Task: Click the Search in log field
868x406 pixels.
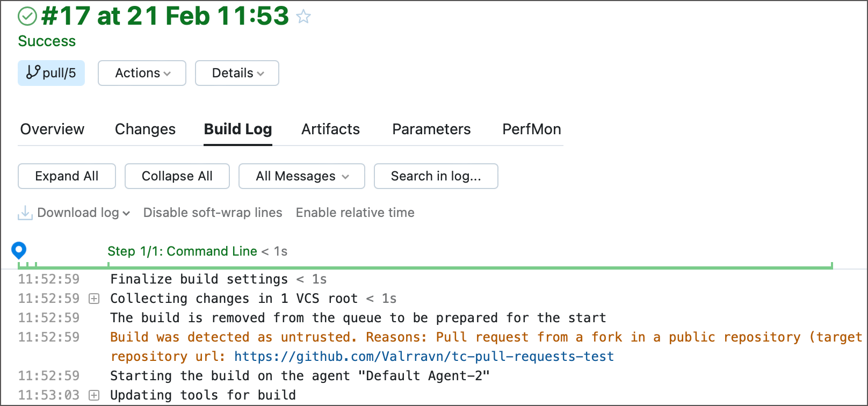Action: [x=436, y=176]
